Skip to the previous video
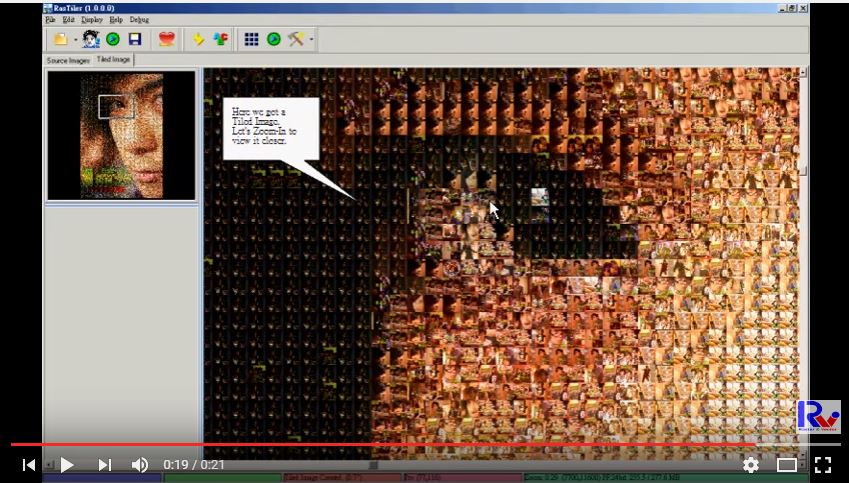 29,465
